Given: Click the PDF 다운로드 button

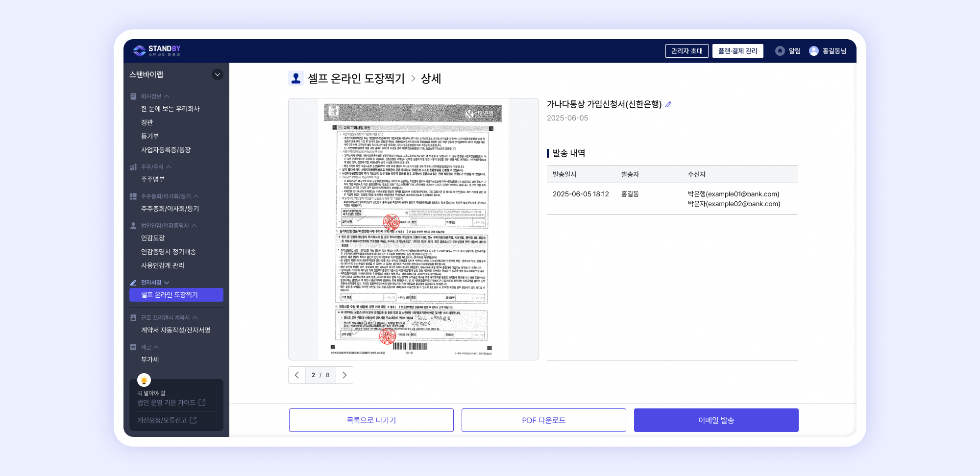Looking at the screenshot, I should pyautogui.click(x=544, y=420).
